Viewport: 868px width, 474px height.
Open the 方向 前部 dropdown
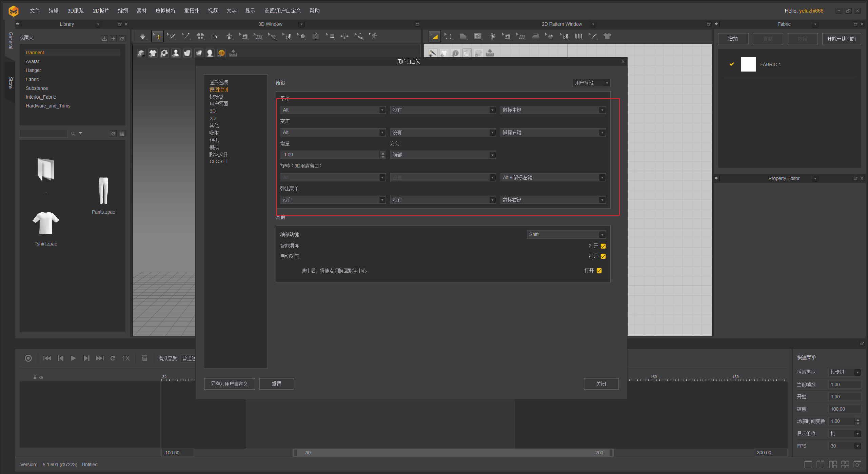coord(443,155)
